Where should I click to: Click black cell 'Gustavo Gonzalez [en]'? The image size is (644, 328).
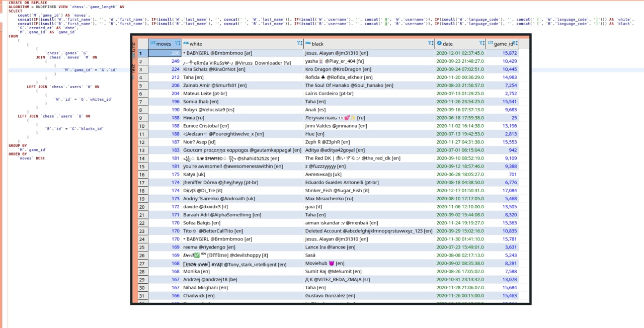click(369, 296)
